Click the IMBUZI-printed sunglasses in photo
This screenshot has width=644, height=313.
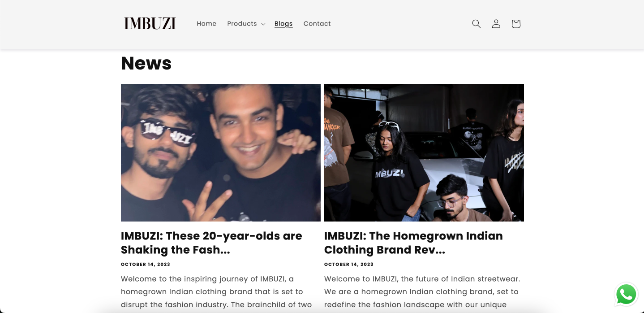(168, 133)
